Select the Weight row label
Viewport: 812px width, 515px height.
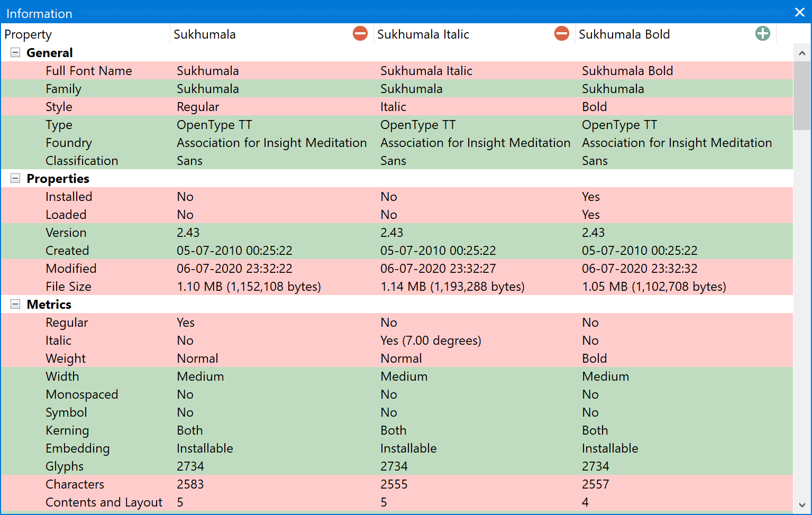[x=66, y=358]
